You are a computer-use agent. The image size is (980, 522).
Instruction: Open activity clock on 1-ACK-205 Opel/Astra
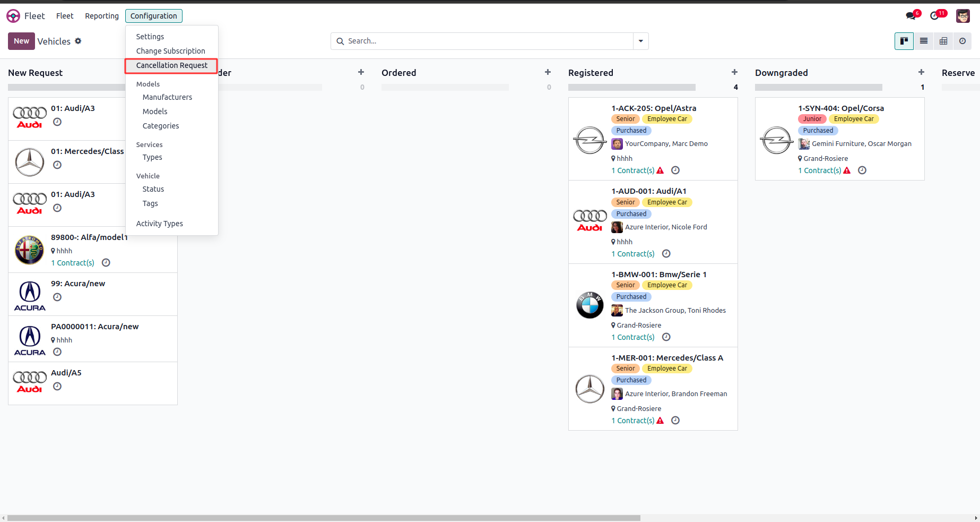[675, 170]
